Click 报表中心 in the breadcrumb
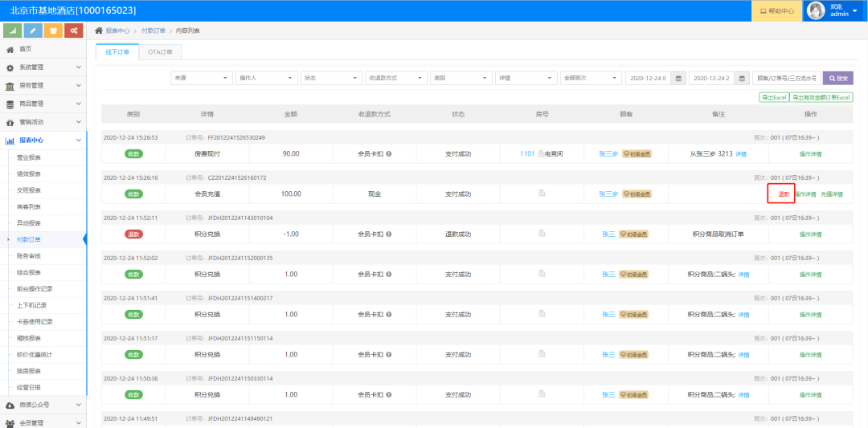Viewport: 868px width, 428px height. tap(117, 31)
